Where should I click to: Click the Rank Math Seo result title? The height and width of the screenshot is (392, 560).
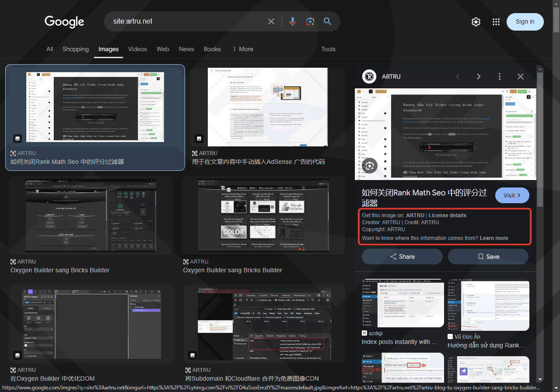[x=67, y=162]
